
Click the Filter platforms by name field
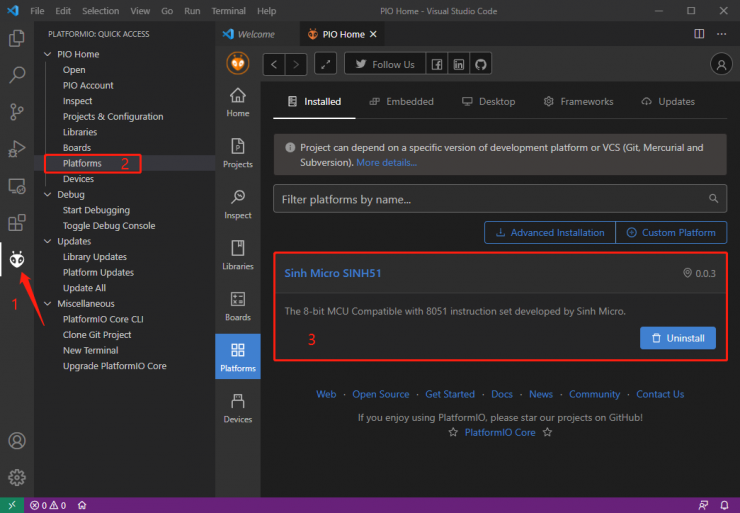pyautogui.click(x=500, y=199)
